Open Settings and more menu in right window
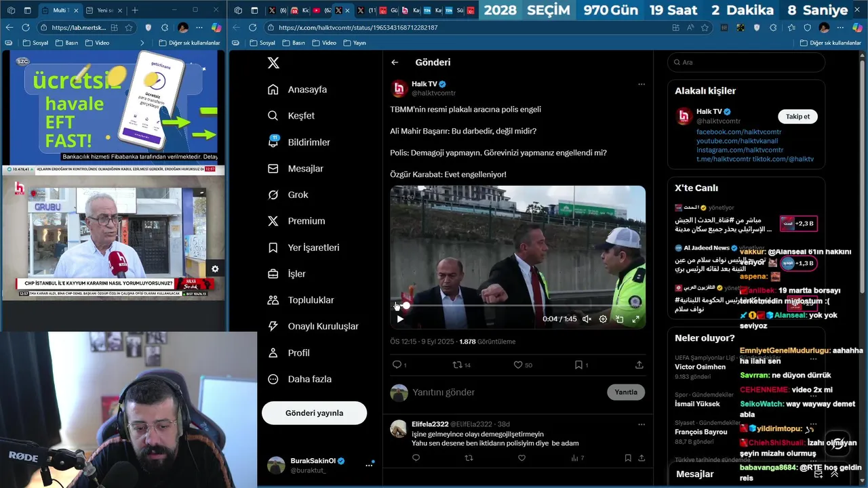This screenshot has height=488, width=868. 840,27
